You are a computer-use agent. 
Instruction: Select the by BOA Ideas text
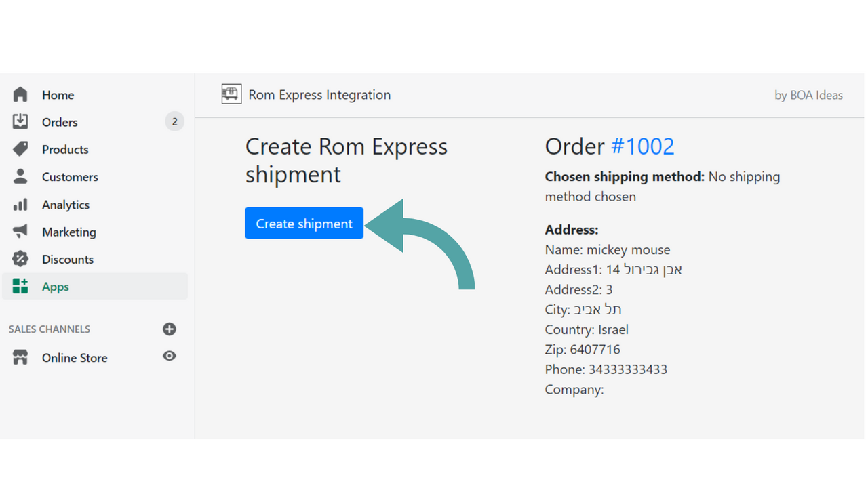click(808, 95)
